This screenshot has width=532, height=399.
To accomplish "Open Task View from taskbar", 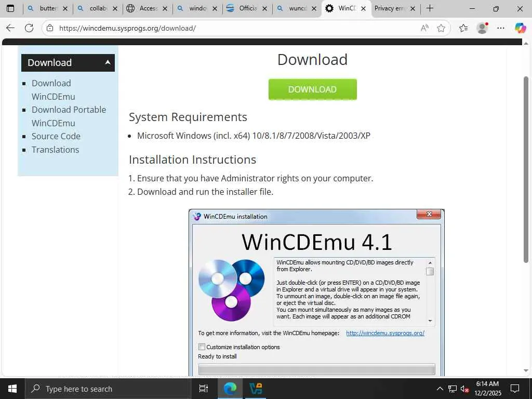I will (204, 389).
